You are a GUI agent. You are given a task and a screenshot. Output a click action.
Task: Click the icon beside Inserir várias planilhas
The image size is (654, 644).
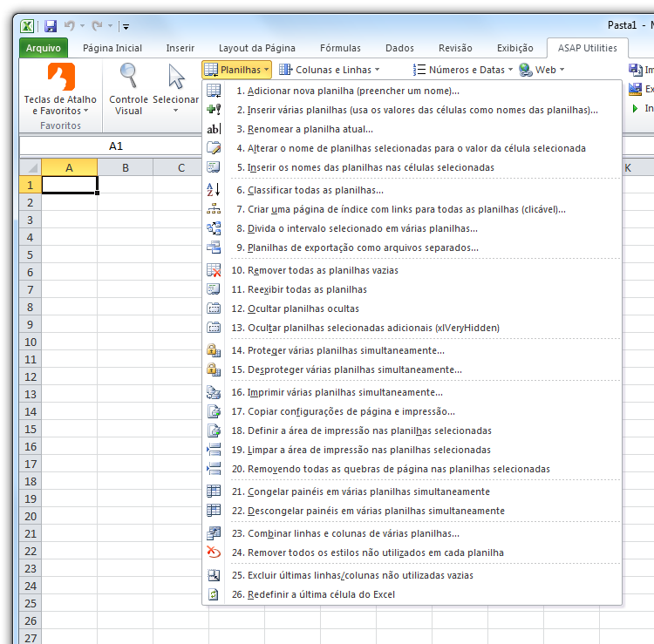coord(214,110)
